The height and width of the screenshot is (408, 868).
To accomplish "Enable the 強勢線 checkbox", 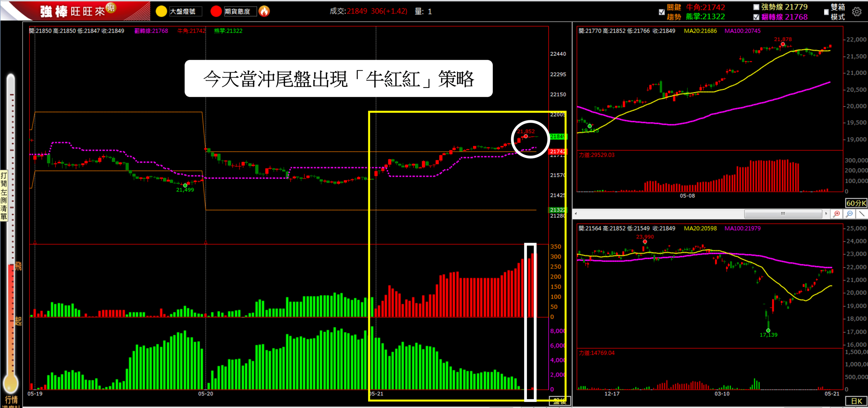I will pos(757,7).
